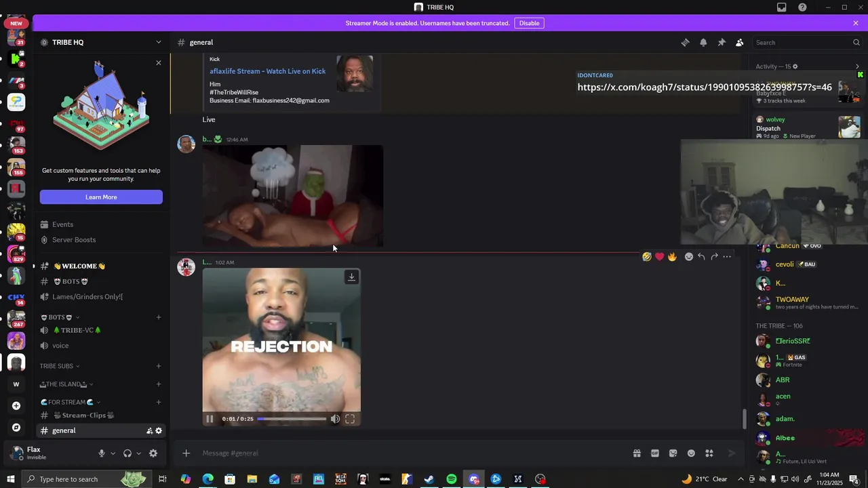868x488 pixels.
Task: Deafen audio with headphones icon
Action: click(x=127, y=453)
